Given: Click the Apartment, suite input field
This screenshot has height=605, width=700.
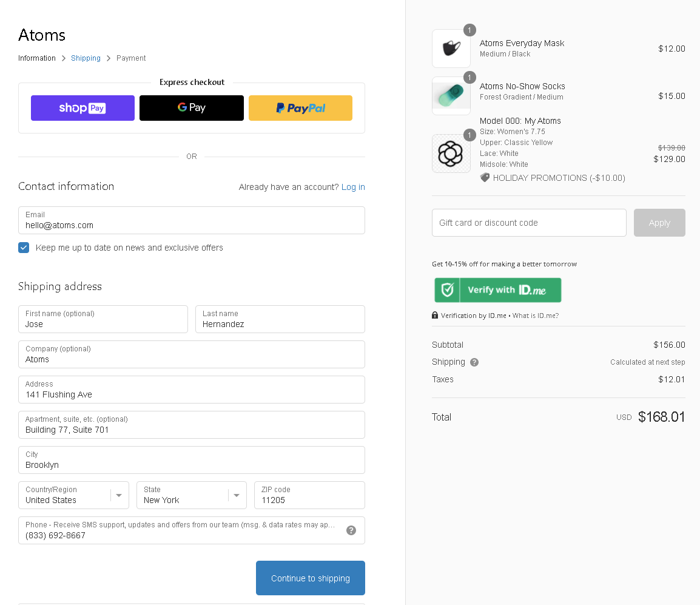Looking at the screenshot, I should coord(192,425).
